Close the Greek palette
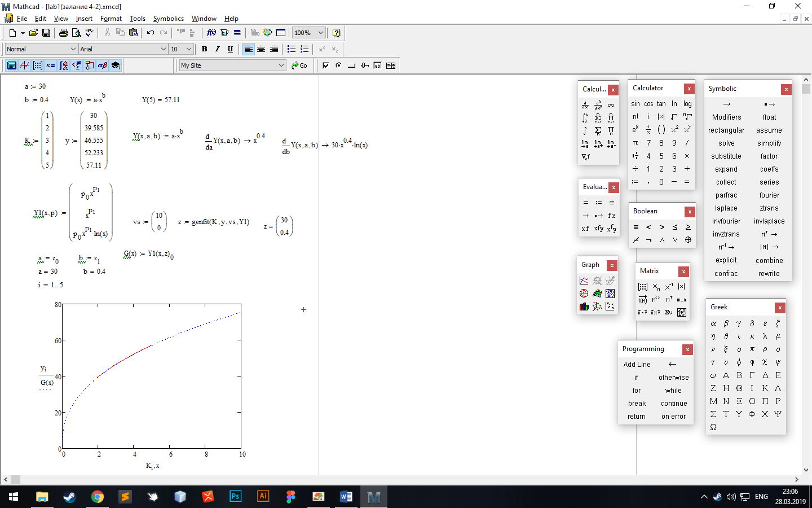Screen dimensions: 812x508 click(x=780, y=308)
